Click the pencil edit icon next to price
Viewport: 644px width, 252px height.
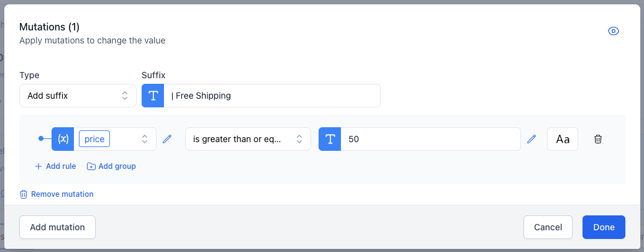167,139
